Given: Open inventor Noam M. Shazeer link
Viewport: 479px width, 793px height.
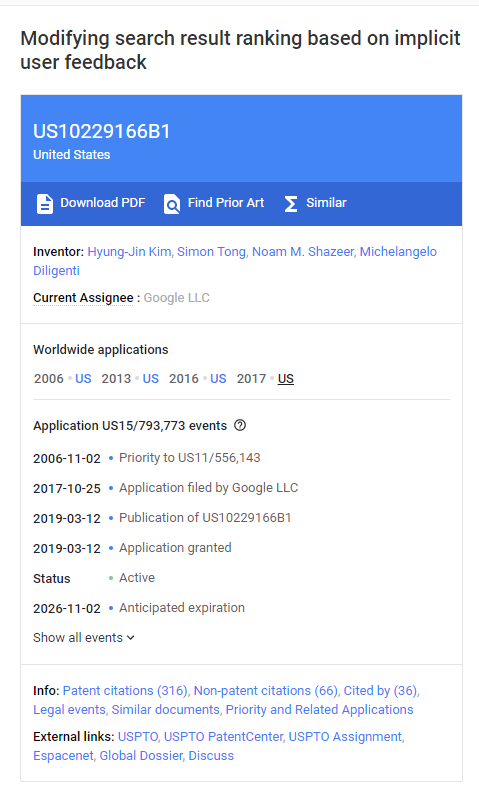Looking at the screenshot, I should 303,252.
